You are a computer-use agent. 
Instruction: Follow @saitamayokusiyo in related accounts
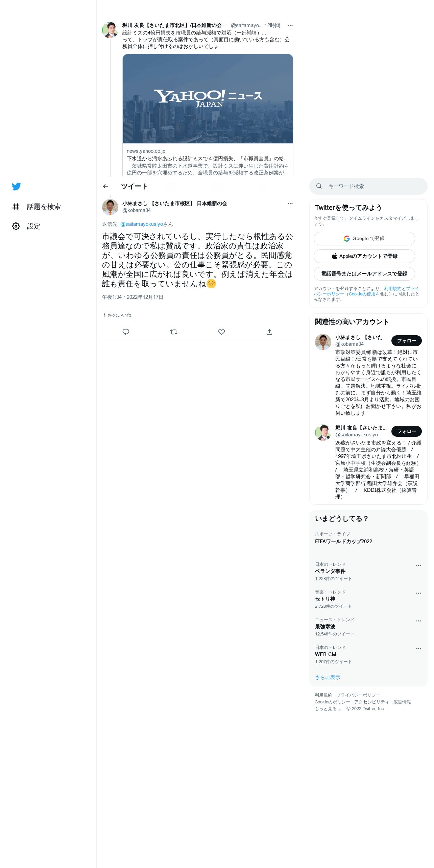pos(407,431)
